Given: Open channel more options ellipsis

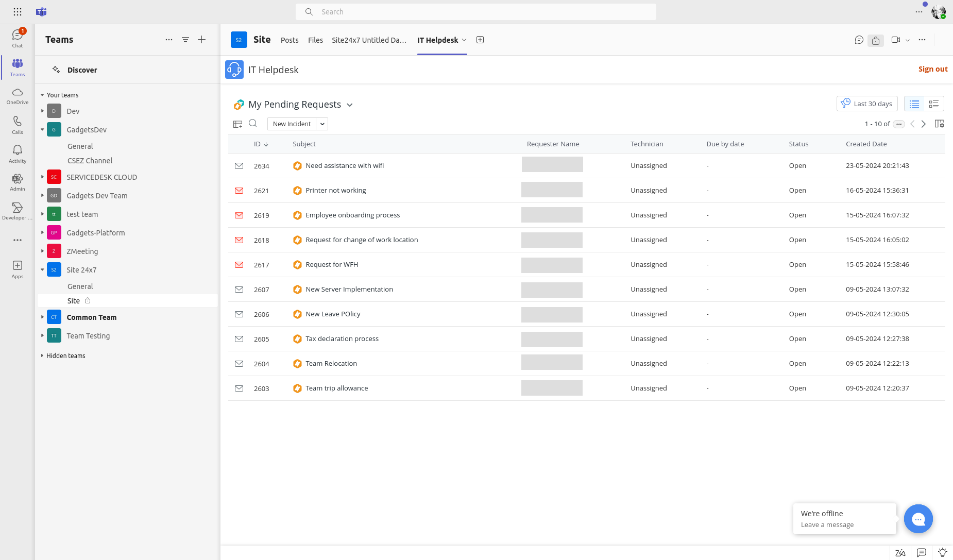Looking at the screenshot, I should tap(922, 40).
